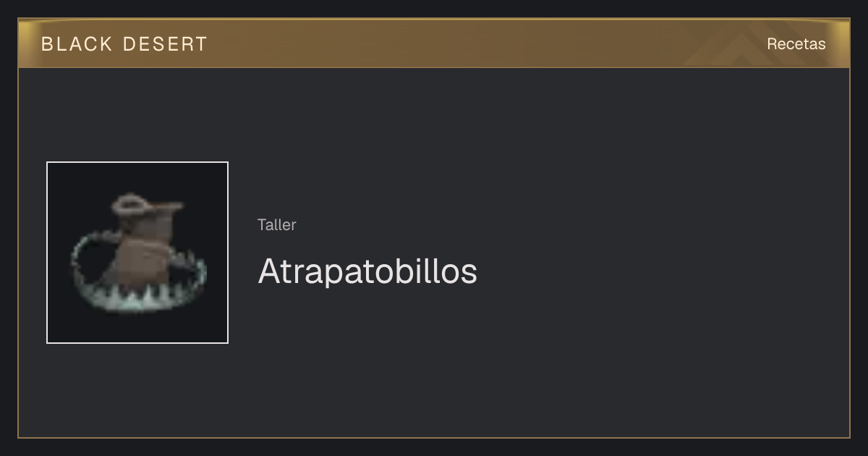Image resolution: width=868 pixels, height=456 pixels.
Task: Click the BLACK DESERT logo text
Action: (x=124, y=44)
